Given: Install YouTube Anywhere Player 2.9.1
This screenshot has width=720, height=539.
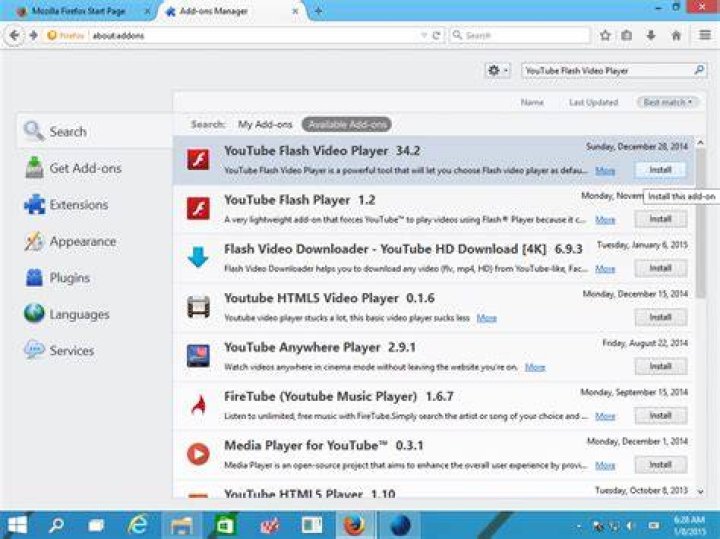Looking at the screenshot, I should click(x=660, y=366).
